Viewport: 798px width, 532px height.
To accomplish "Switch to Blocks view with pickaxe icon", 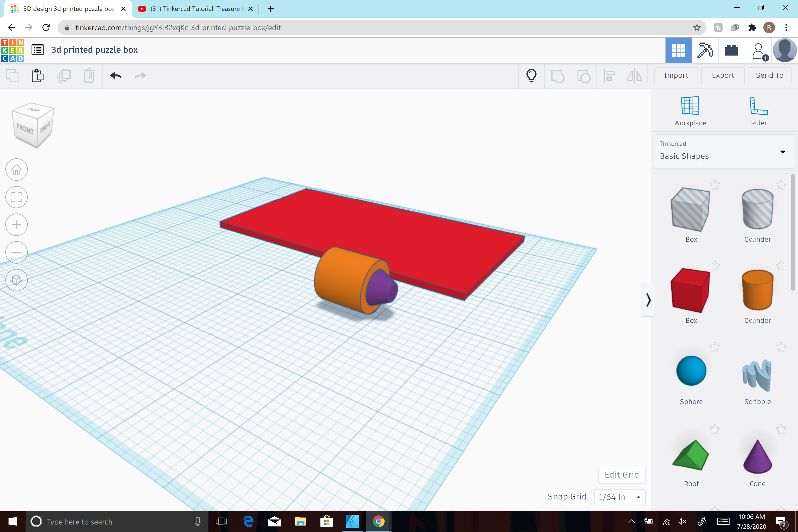I will tap(705, 50).
